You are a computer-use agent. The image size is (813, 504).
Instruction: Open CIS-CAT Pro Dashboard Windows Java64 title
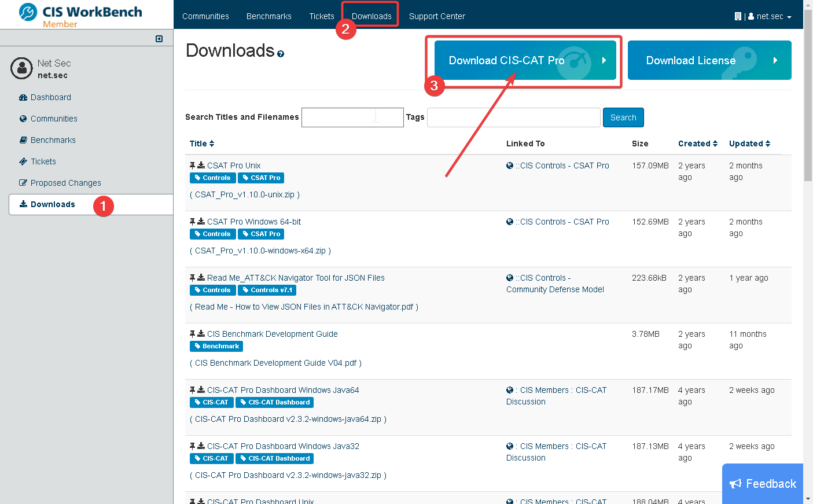click(x=283, y=390)
